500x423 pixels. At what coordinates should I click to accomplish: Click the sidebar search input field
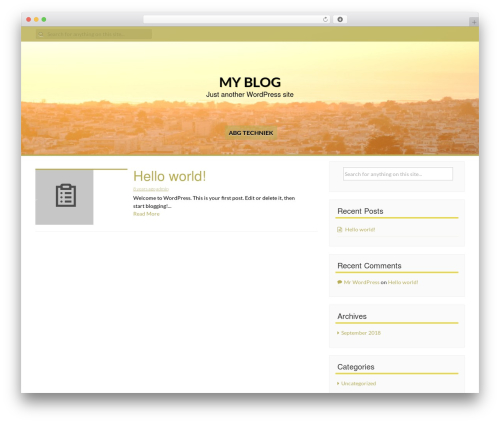398,174
